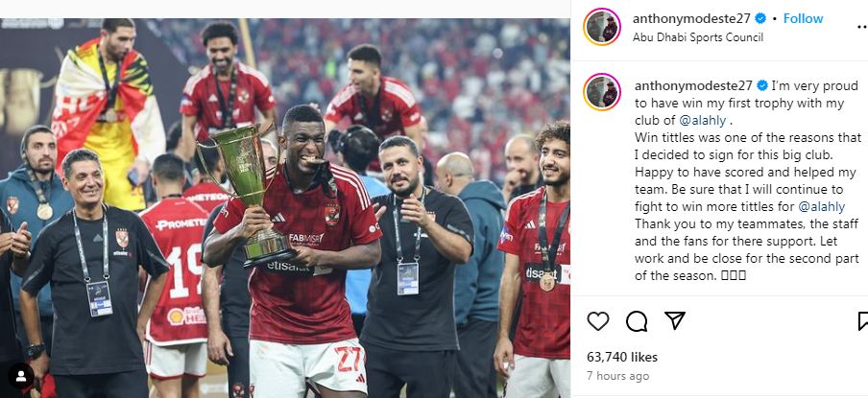868x398 pixels.
Task: Open the '7 hours ago' timestamp
Action: 617,376
